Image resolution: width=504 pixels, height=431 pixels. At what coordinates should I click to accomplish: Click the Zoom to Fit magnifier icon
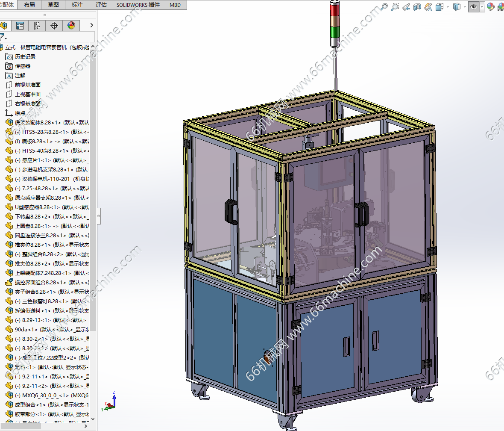click(384, 6)
